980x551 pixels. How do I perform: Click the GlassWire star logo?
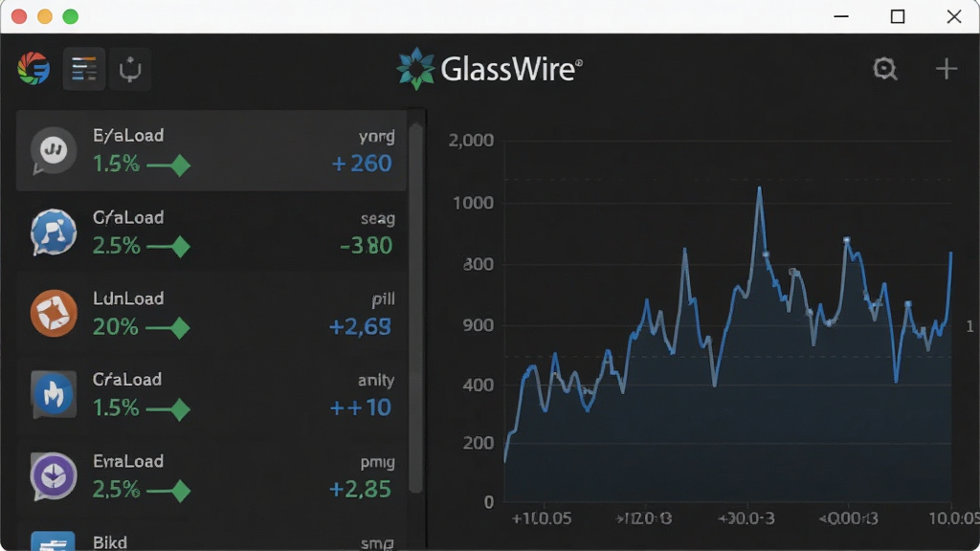(415, 69)
